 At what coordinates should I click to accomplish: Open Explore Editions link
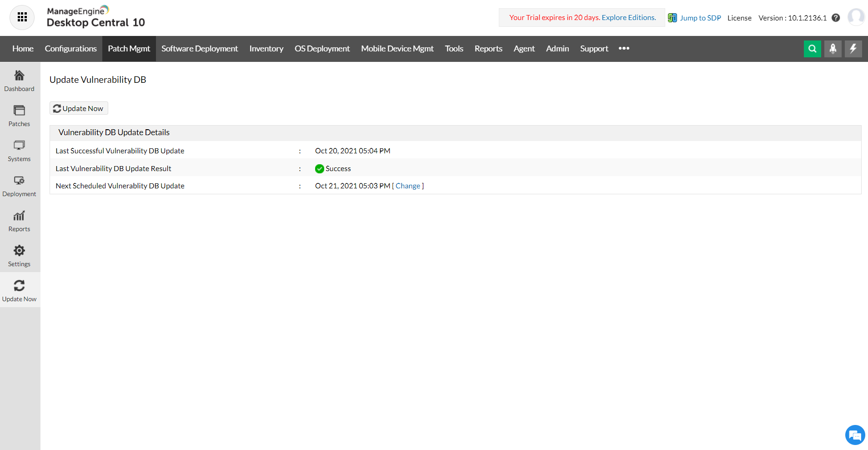628,17
